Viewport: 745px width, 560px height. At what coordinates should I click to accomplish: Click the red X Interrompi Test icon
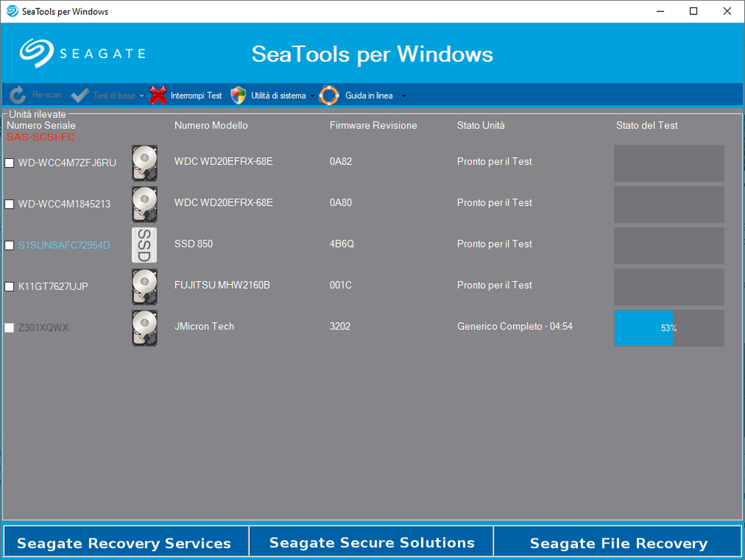point(158,95)
